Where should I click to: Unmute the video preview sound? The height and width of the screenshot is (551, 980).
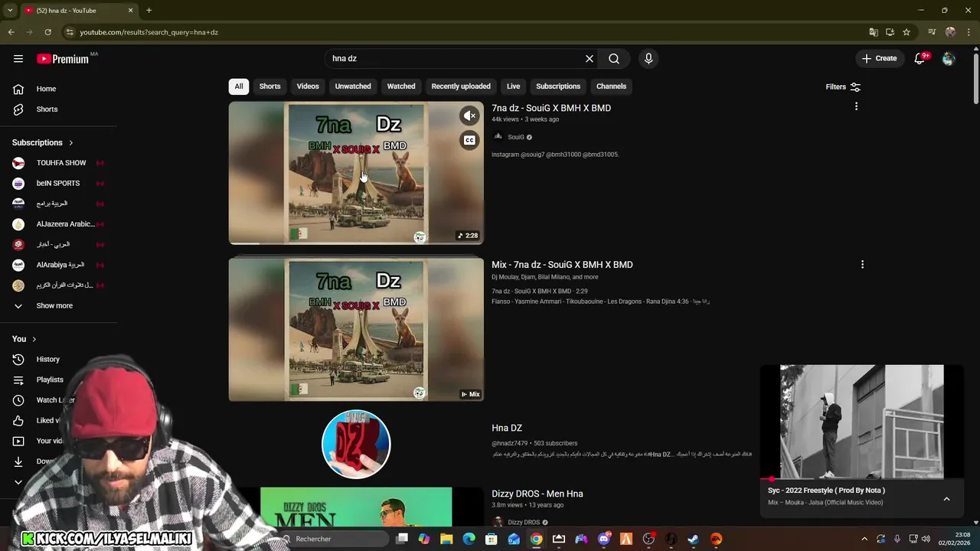tap(469, 116)
